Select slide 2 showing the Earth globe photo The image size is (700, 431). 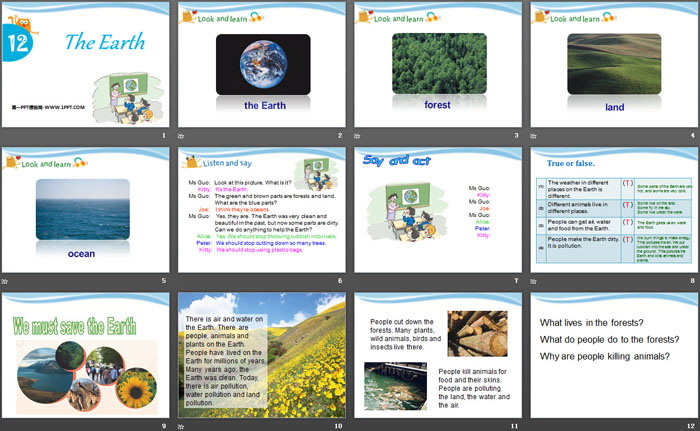261,63
